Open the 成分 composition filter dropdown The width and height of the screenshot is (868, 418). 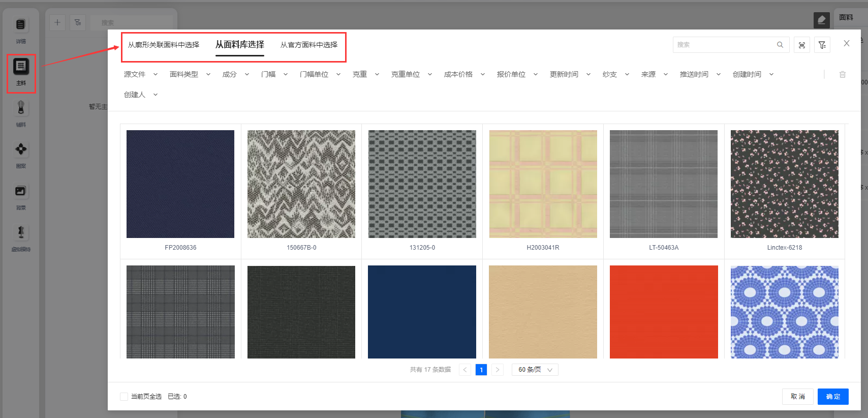point(235,74)
